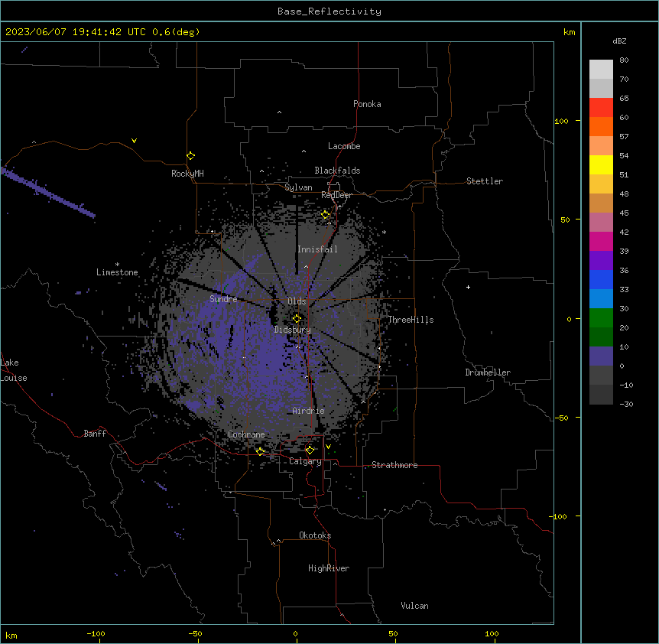Viewport: 659px width, 644px height.
Task: Select the -50 tick label on vertical axis
Action: coord(561,418)
